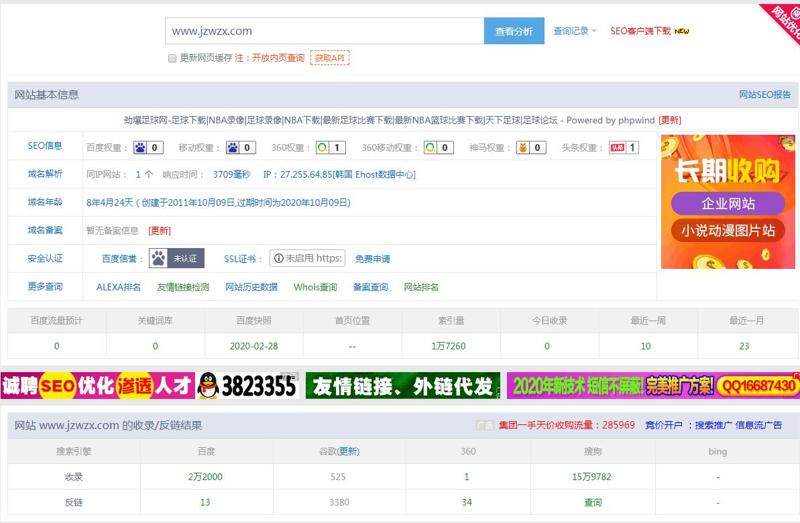The image size is (800, 523).
Task: Open 网站历史数据 link
Action: click(252, 287)
